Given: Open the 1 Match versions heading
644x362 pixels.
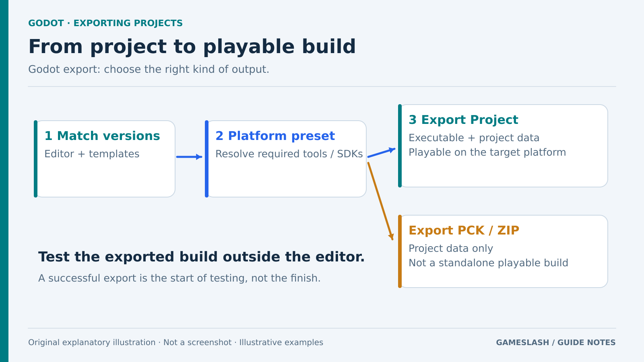Looking at the screenshot, I should (x=102, y=136).
